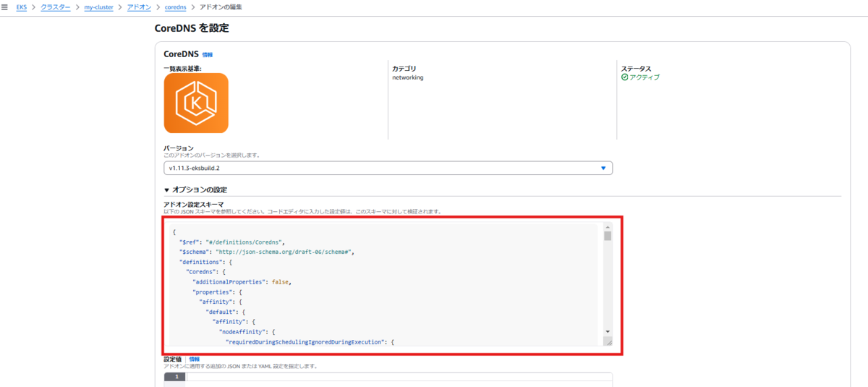Click "additionalProperties": false line
868x387 pixels.
click(x=242, y=282)
